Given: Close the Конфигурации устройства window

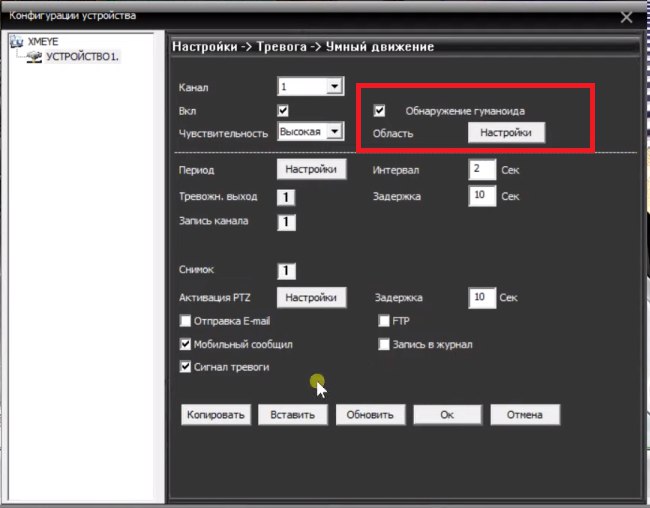Looking at the screenshot, I should click(x=626, y=17).
